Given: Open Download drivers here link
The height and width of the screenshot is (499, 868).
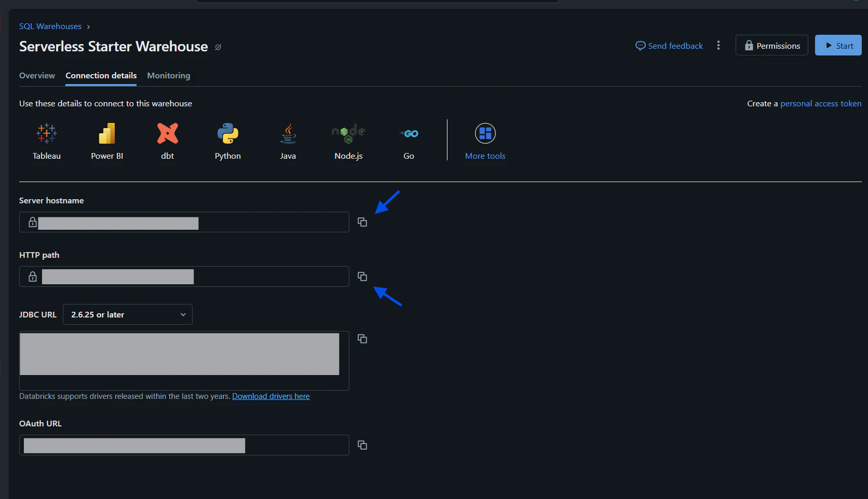Looking at the screenshot, I should pos(271,396).
